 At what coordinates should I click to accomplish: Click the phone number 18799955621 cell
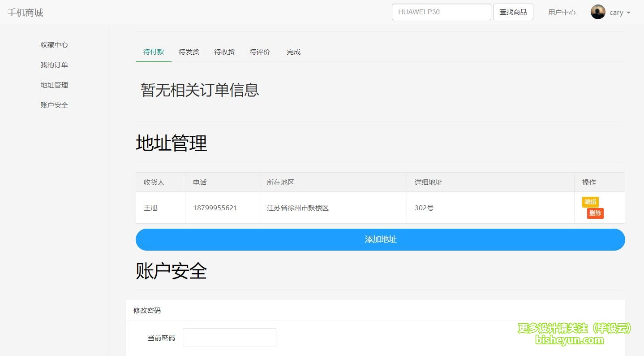(x=215, y=208)
